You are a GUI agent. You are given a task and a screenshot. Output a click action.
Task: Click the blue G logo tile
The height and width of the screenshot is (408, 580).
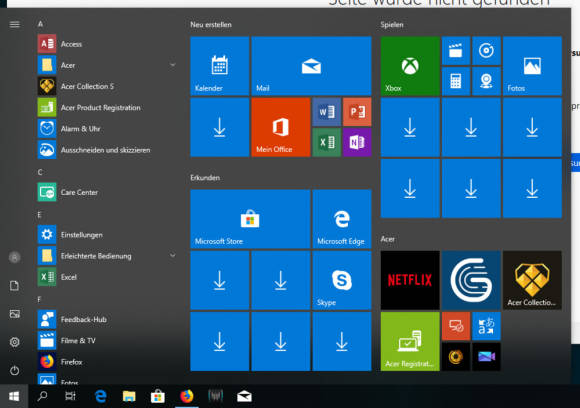tap(471, 280)
